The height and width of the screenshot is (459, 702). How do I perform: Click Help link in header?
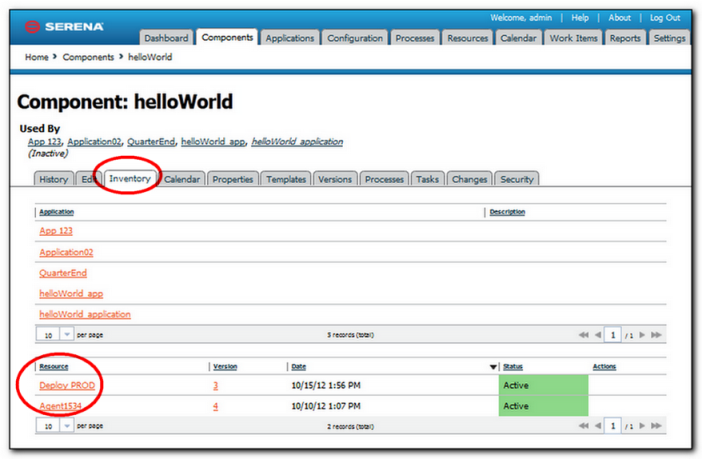coord(580,18)
